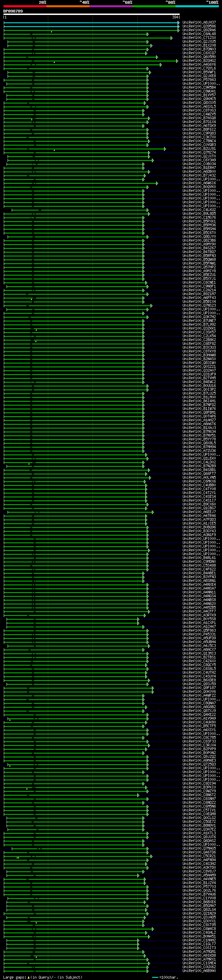Click the red 20% identity legend segment

25,6
